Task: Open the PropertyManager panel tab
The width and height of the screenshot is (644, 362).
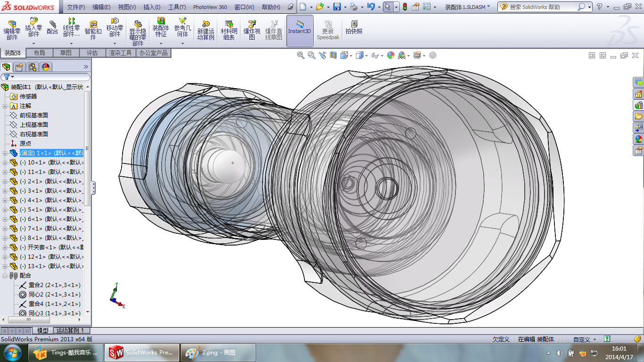Action: click(x=19, y=67)
